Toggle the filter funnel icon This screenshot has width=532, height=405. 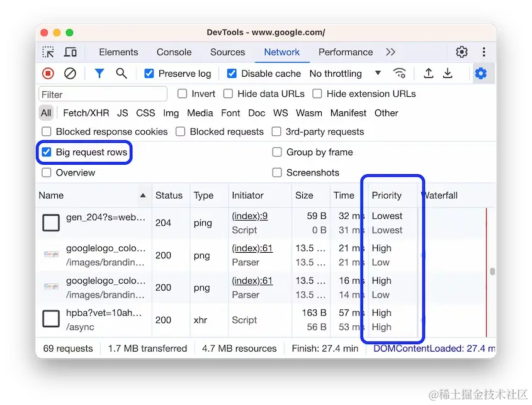click(99, 73)
